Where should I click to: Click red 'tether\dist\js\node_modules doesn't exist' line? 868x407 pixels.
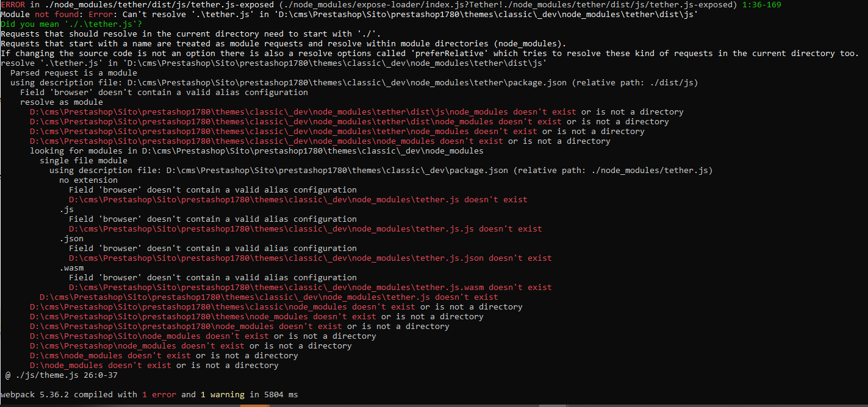357,111
